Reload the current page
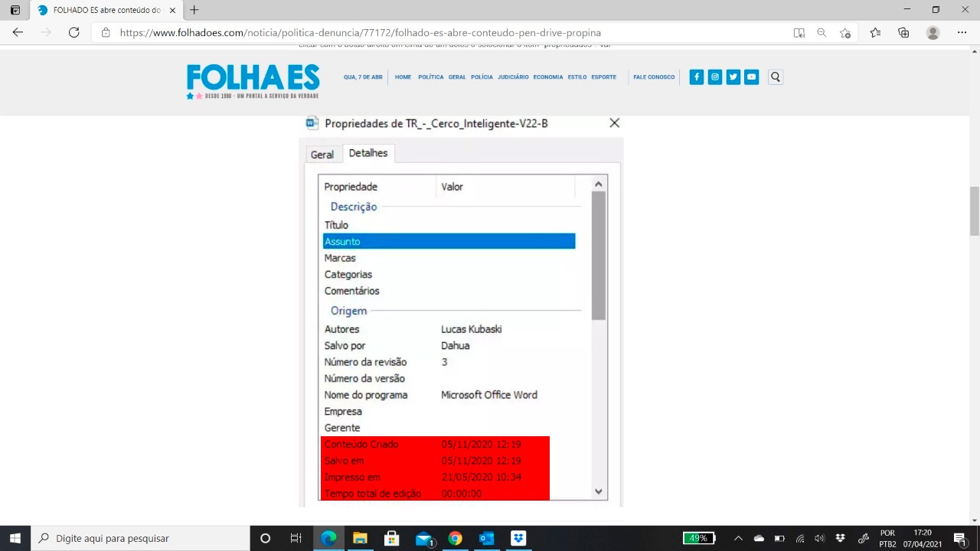 coord(73,32)
